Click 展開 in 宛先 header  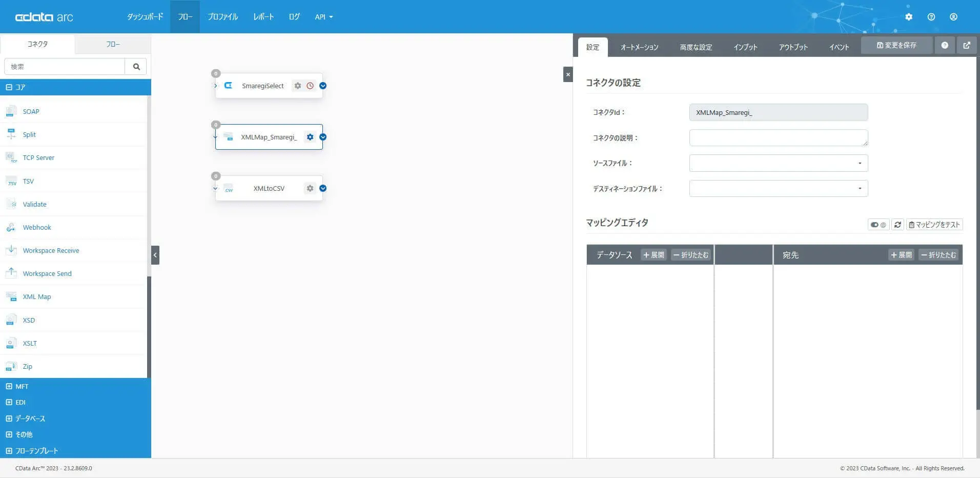902,255
